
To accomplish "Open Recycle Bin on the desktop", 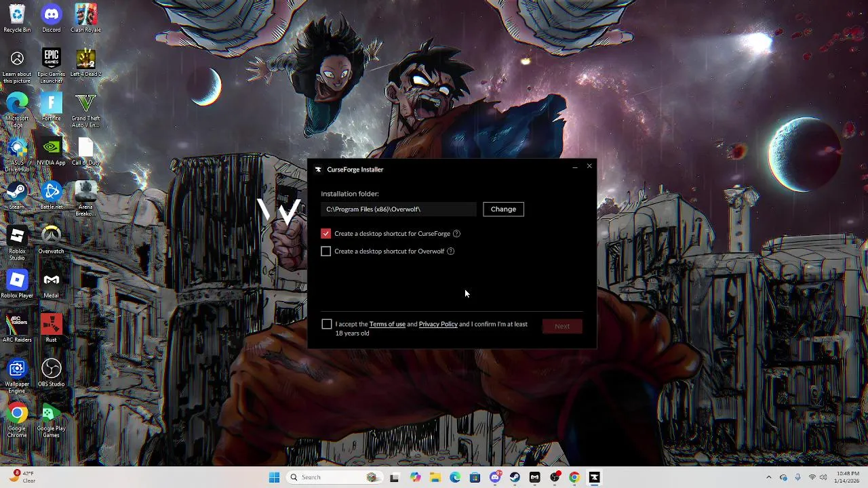I will point(17,18).
